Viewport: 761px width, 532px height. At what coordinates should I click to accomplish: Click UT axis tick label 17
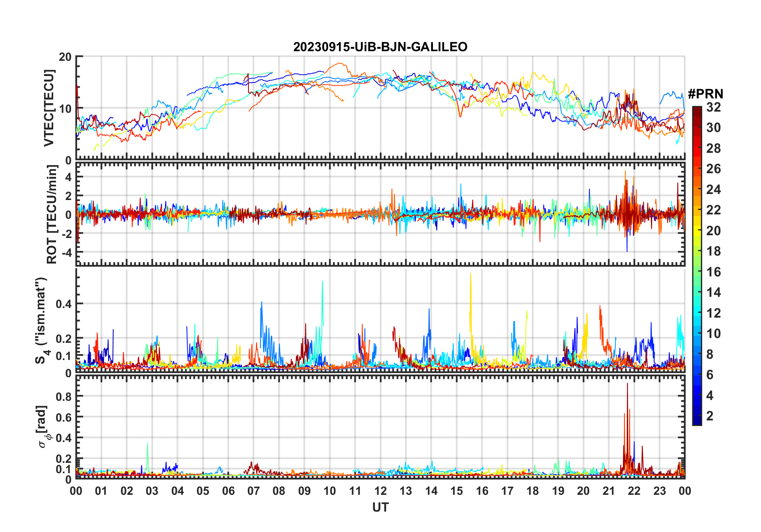point(507,491)
